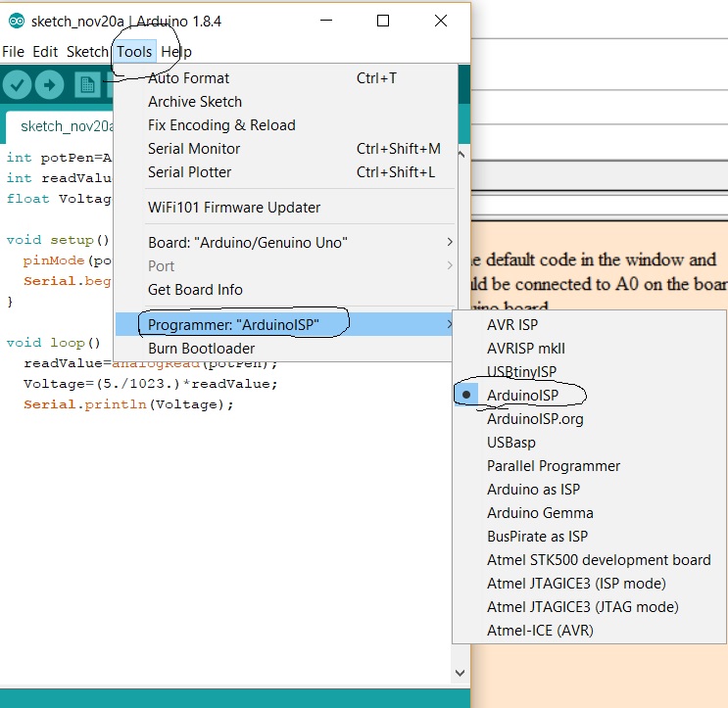Choose Fix Encoding & Reload

[x=283, y=125]
